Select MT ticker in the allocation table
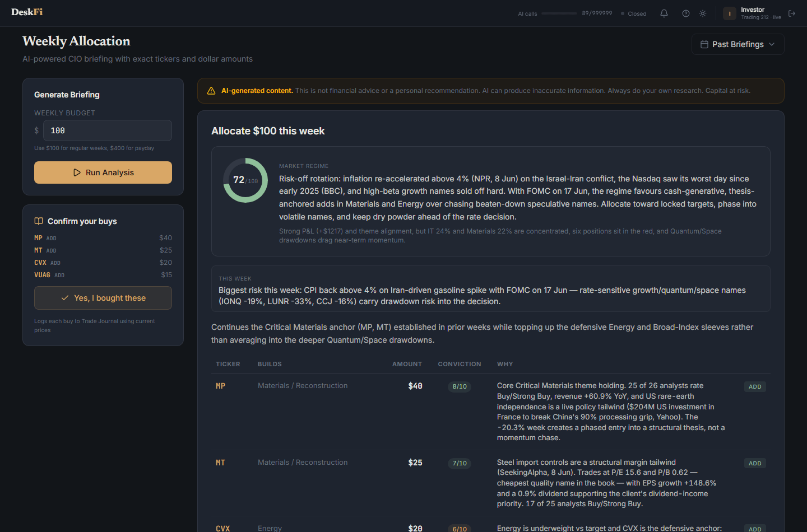 pos(221,463)
